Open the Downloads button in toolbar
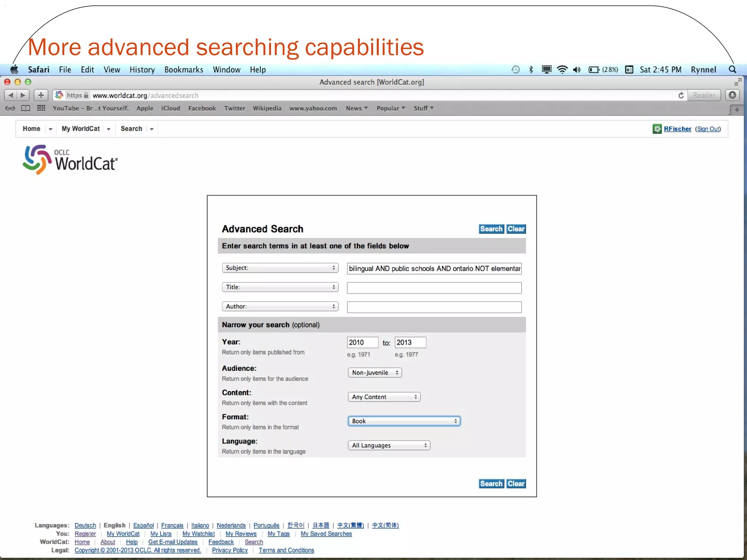This screenshot has height=560, width=747. pyautogui.click(x=732, y=95)
